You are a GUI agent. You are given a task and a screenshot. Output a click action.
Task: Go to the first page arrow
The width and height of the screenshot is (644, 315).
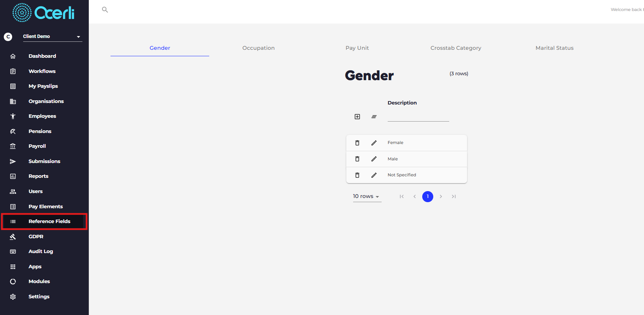[402, 196]
